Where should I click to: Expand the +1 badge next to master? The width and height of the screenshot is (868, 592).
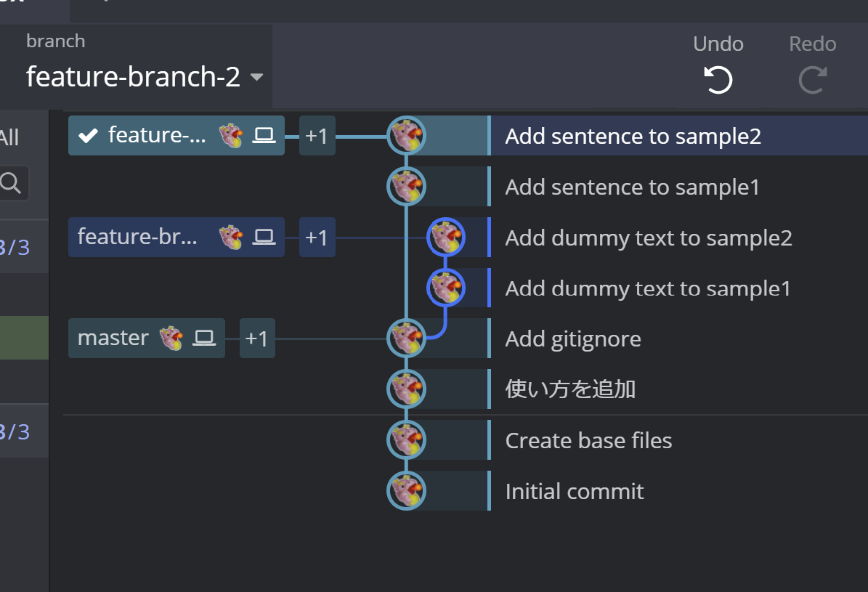(257, 338)
